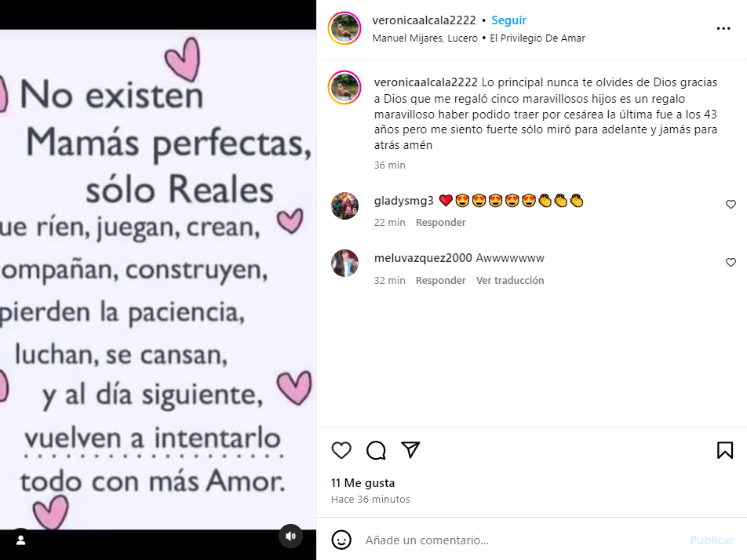Image resolution: width=747 pixels, height=560 pixels.
Task: Reply to gladysmg3's comment
Action: [x=441, y=223]
